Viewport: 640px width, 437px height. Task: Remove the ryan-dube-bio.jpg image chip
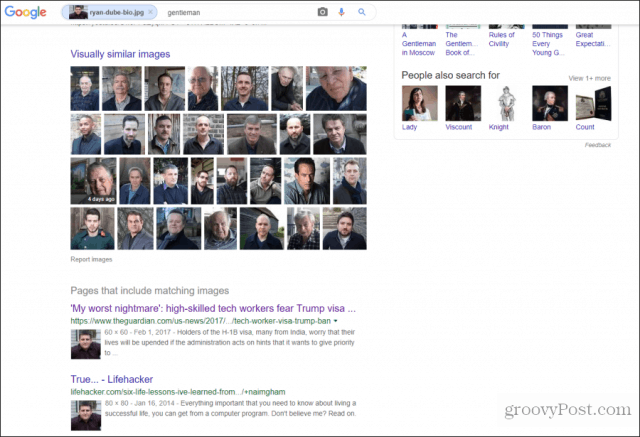[150, 12]
